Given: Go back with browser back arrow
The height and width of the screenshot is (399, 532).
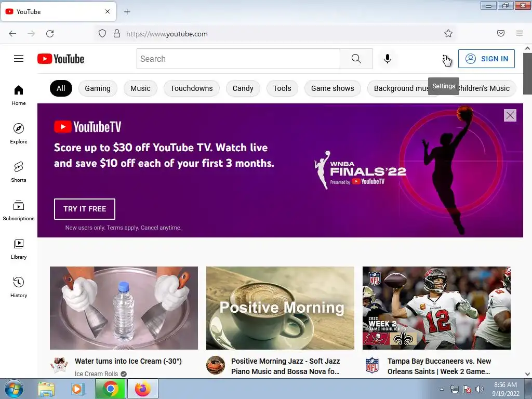Looking at the screenshot, I should 12,34.
